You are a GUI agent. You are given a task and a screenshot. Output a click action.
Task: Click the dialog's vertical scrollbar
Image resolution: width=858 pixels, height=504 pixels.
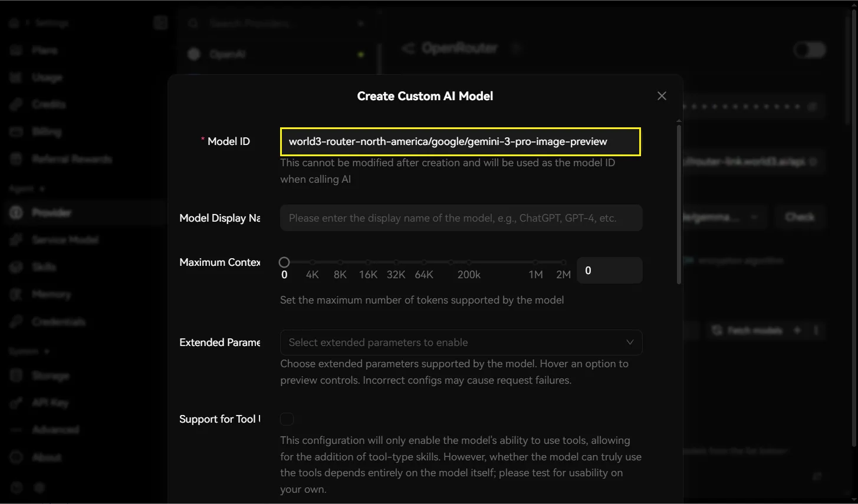[x=679, y=203]
